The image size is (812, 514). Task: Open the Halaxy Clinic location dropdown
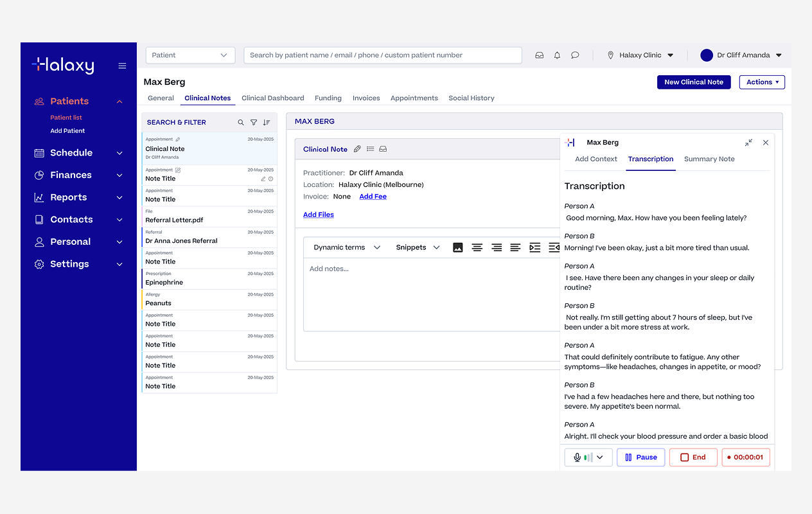(x=640, y=55)
